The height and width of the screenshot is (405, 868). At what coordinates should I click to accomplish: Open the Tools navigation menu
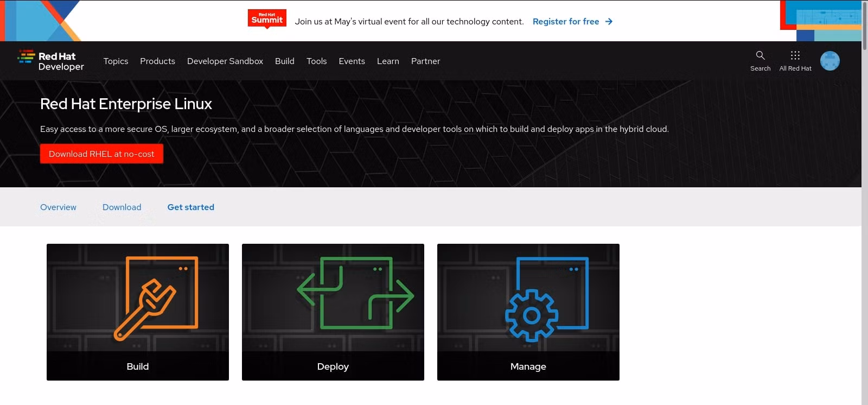[x=316, y=61]
